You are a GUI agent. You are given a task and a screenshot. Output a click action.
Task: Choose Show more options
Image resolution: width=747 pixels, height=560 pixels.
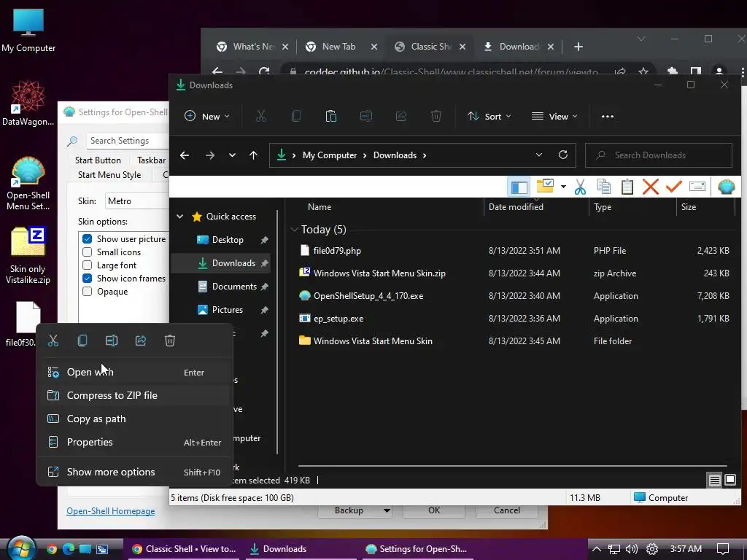135,472
